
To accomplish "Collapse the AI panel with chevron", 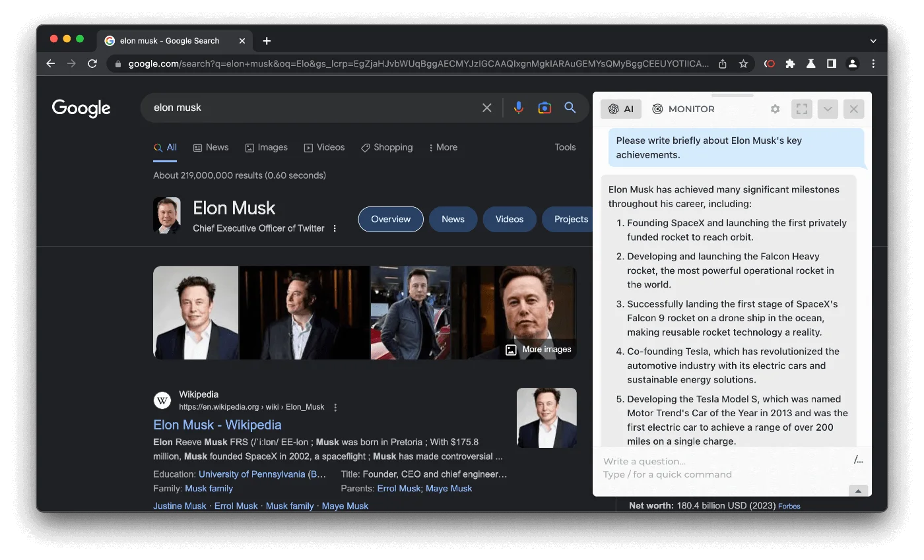I will 828,109.
